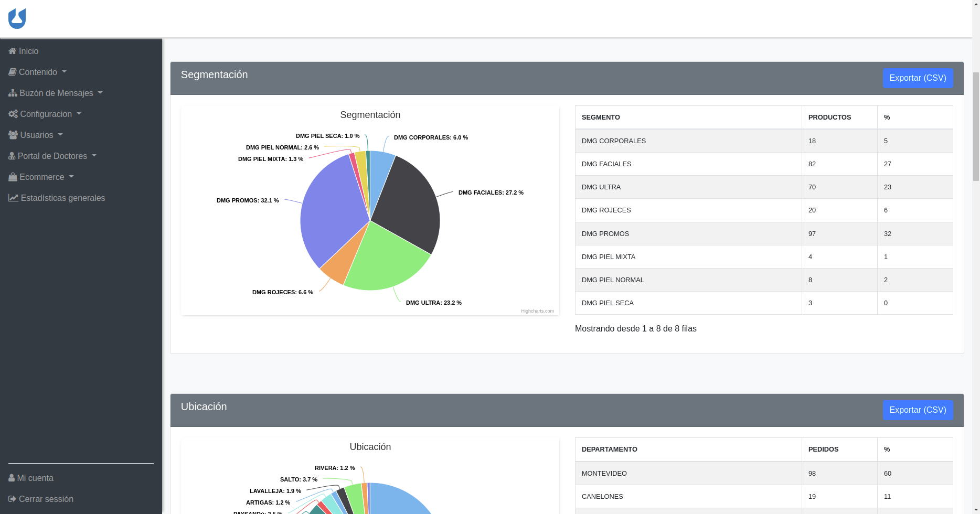This screenshot has width=980, height=514.
Task: Click the 'DMG PROMOS: 32.1 %' chart label
Action: tap(248, 200)
